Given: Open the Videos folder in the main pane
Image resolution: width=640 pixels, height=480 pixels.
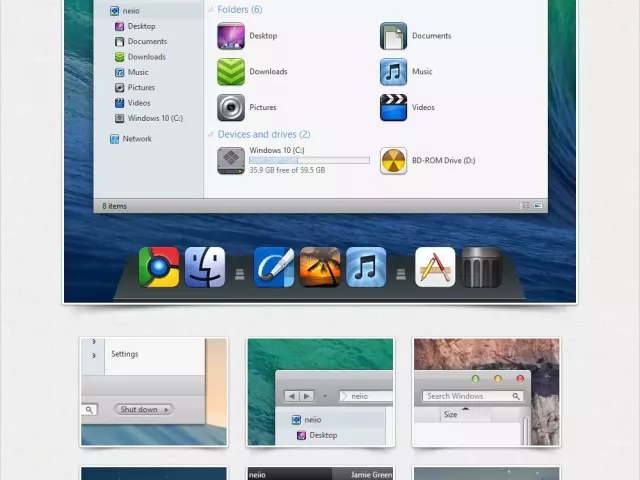Looking at the screenshot, I should point(394,107).
